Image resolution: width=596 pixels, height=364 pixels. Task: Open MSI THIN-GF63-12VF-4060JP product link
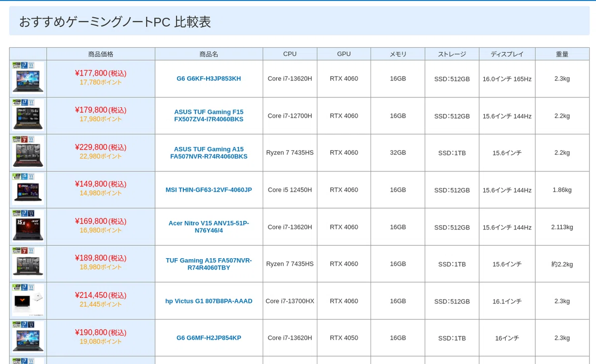point(209,190)
